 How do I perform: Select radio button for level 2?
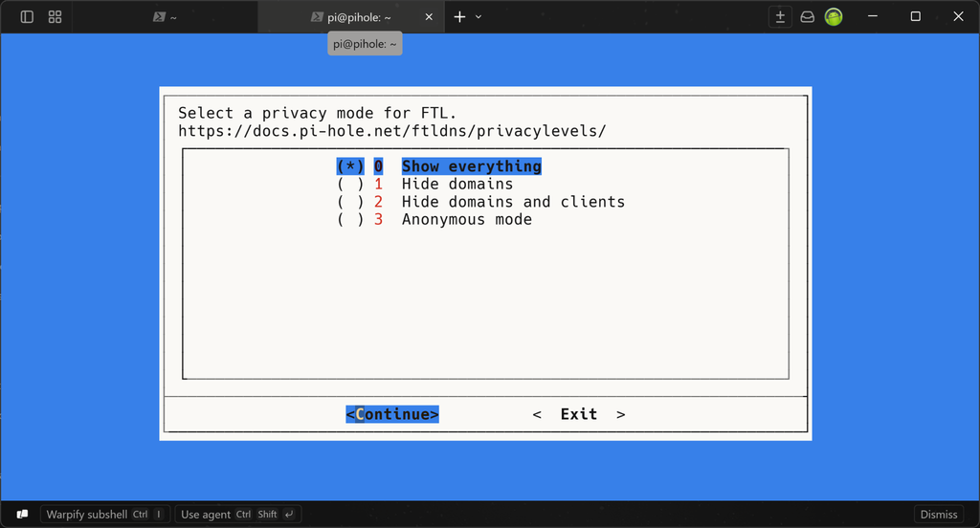[x=350, y=202]
